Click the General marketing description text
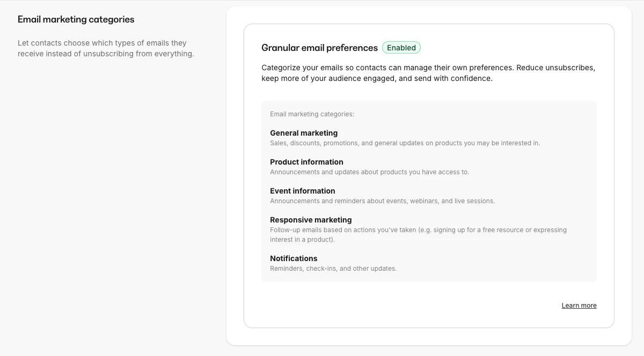 pos(405,143)
